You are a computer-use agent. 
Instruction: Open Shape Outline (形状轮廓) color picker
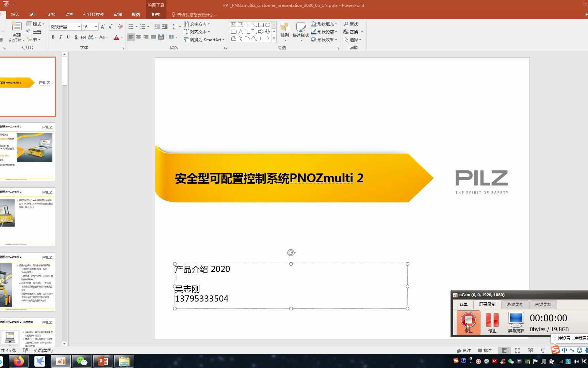[324, 32]
